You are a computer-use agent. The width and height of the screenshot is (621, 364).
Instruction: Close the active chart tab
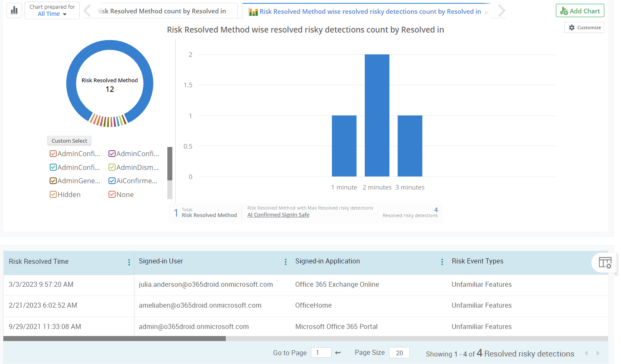486,12
